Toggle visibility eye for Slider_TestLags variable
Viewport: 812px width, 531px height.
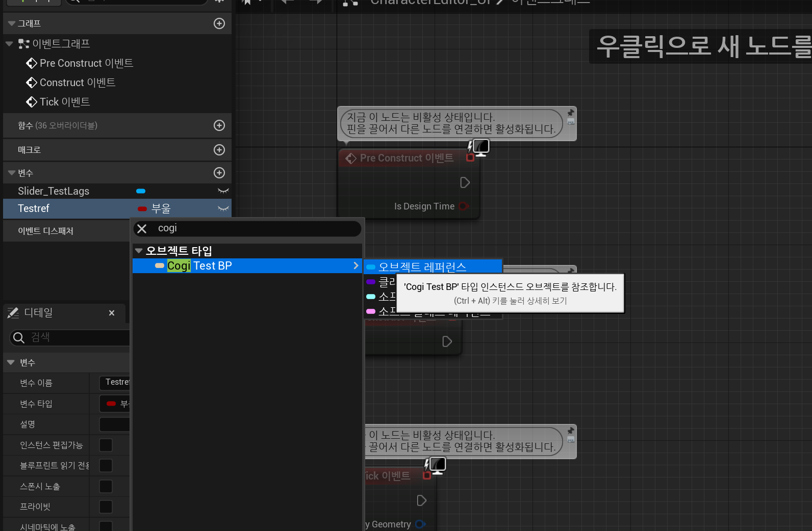point(223,191)
